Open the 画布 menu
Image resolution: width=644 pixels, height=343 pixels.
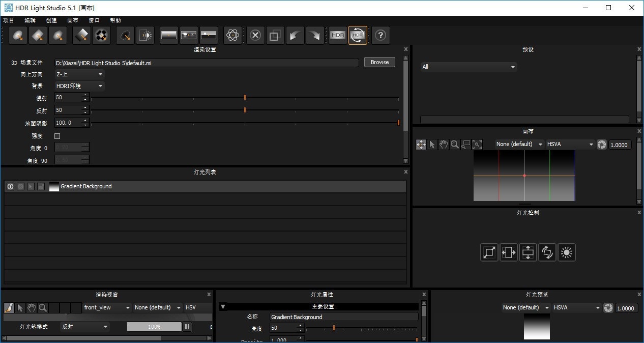click(x=73, y=20)
